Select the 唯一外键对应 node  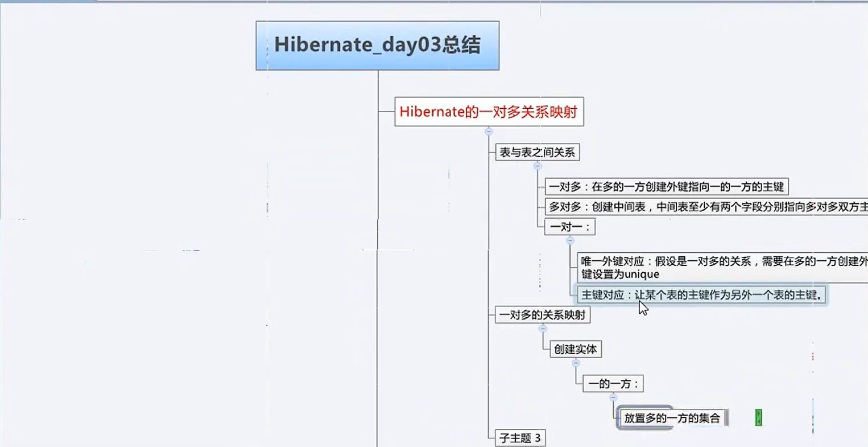click(x=722, y=268)
